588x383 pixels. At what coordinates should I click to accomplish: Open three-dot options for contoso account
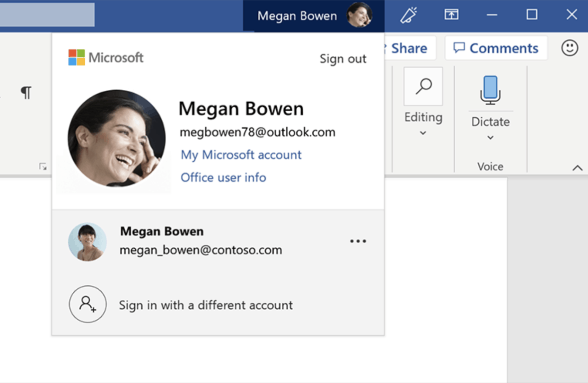358,241
